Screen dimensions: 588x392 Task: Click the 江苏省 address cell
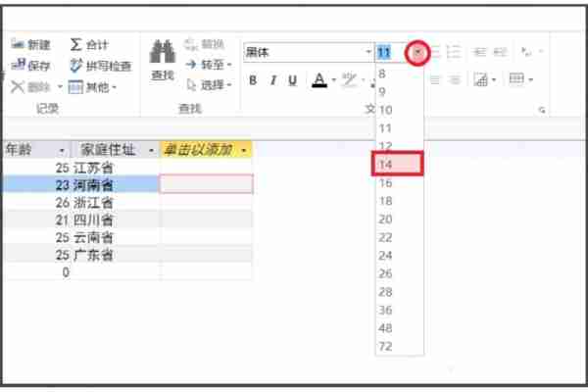point(115,168)
